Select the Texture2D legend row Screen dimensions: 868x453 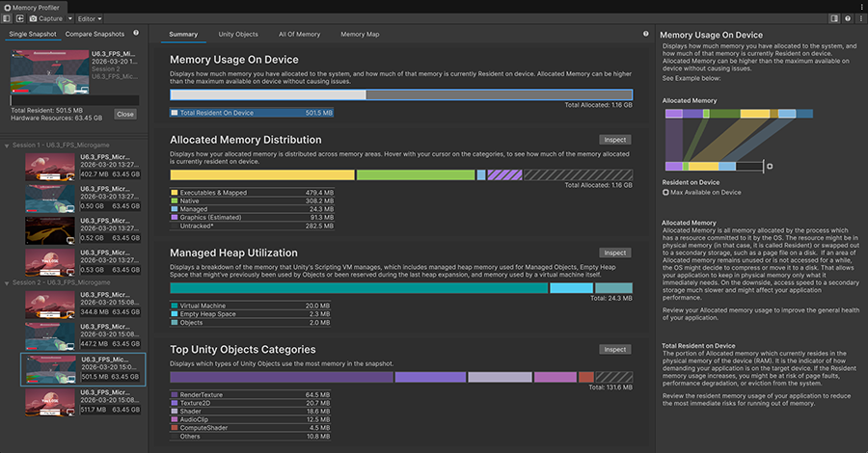coord(250,403)
